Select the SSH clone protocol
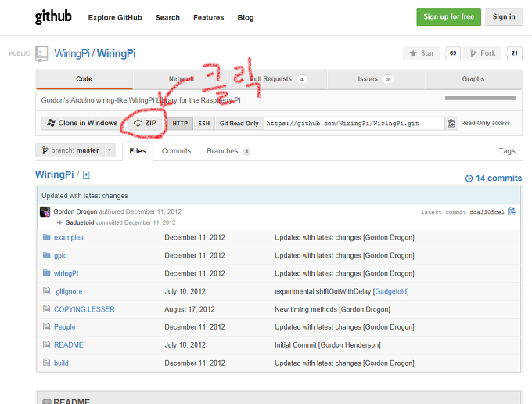The width and height of the screenshot is (532, 404). [204, 124]
